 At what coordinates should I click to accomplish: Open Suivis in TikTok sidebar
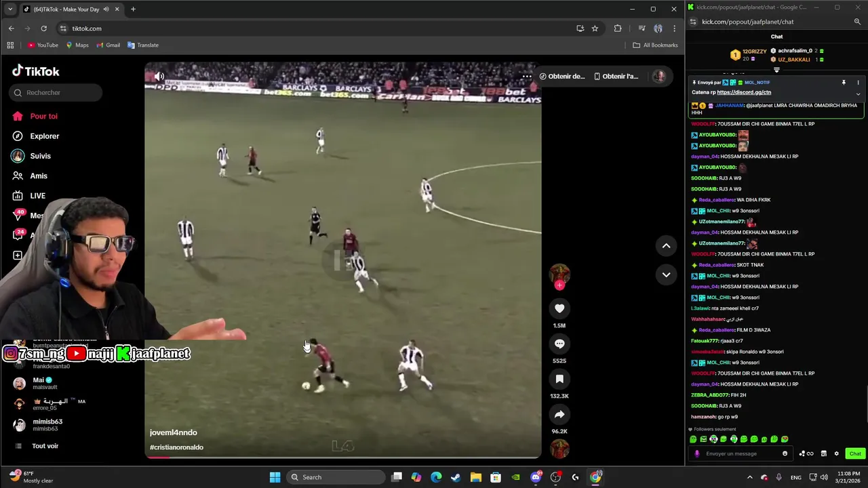pos(31,156)
